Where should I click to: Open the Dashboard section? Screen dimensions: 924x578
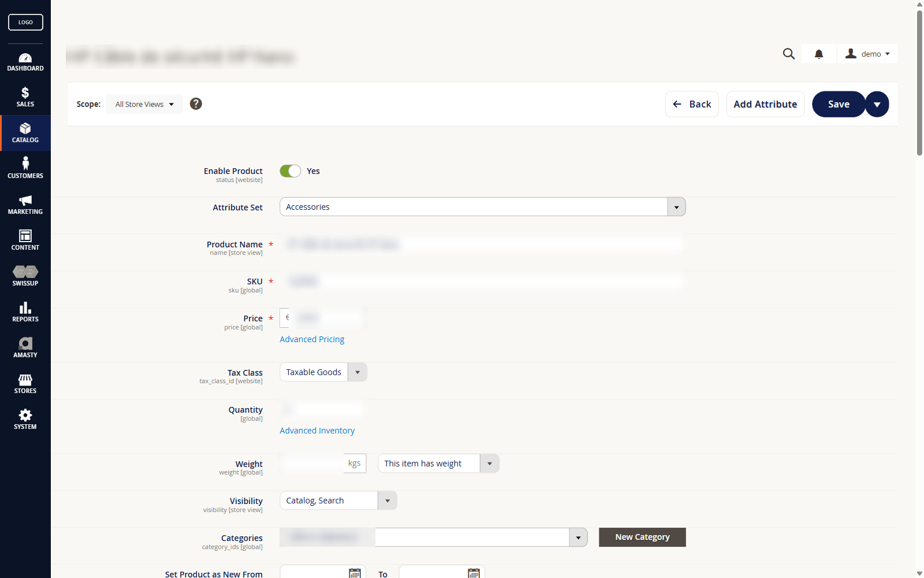tap(25, 62)
